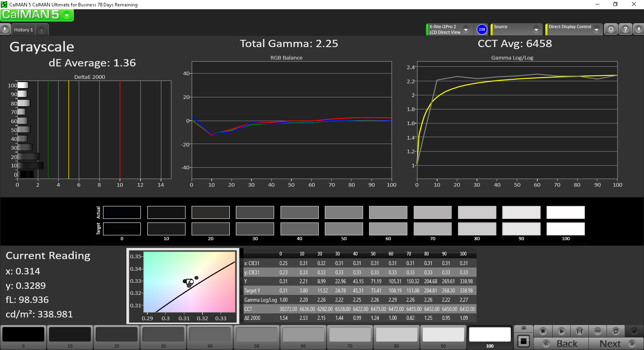Screen dimensions: 644x350
Task: Select the 70 grayscale level button
Action: tap(350, 337)
